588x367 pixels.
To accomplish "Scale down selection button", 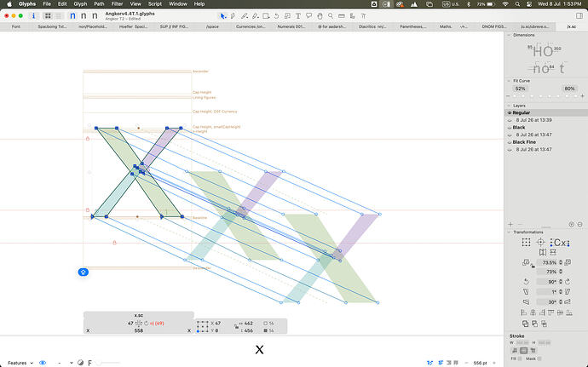I will point(526,262).
